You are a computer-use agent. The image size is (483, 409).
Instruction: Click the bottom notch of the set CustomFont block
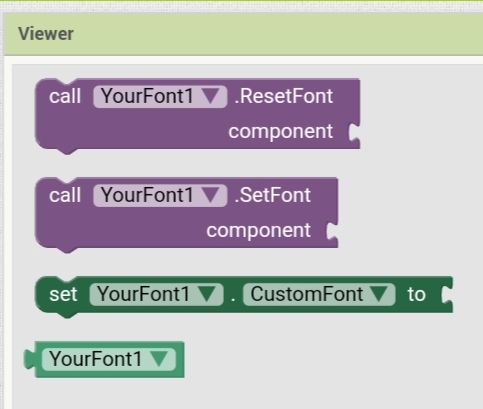pyautogui.click(x=67, y=314)
